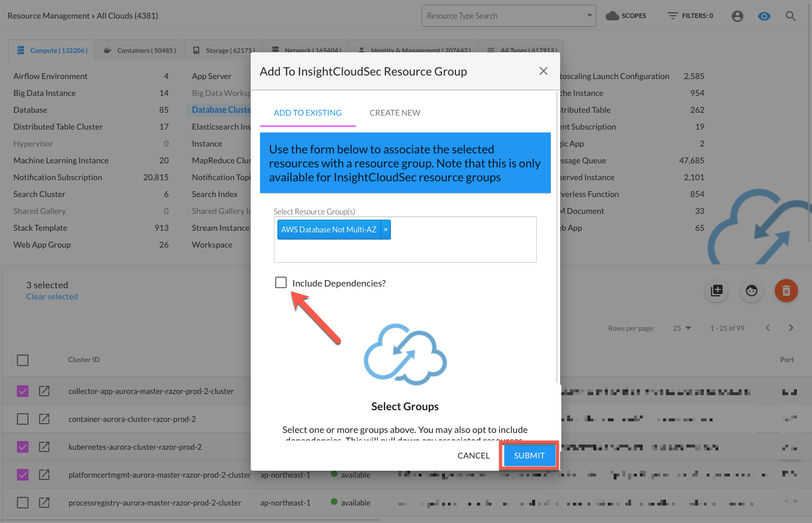Select Autoscaling Launch Configuration resource type
This screenshot has height=523, width=812.
coord(614,76)
